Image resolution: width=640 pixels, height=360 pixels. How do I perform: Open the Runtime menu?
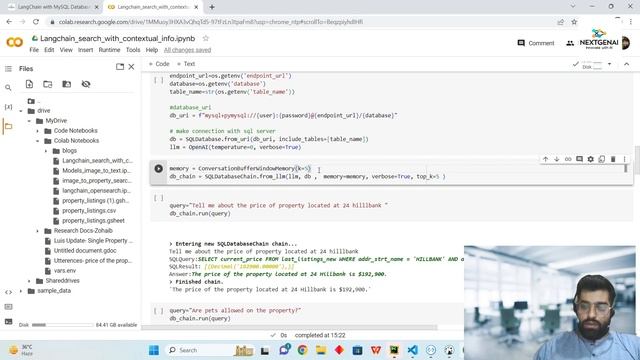[109, 50]
